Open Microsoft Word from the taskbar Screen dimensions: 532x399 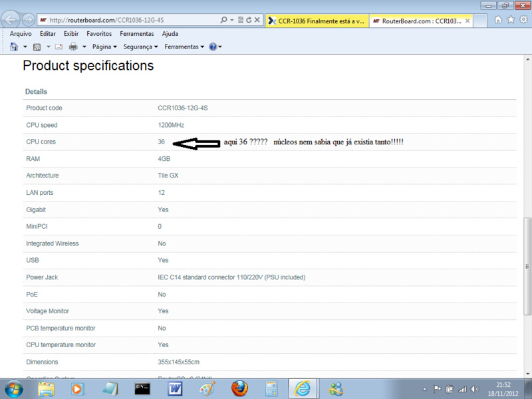[x=175, y=389]
